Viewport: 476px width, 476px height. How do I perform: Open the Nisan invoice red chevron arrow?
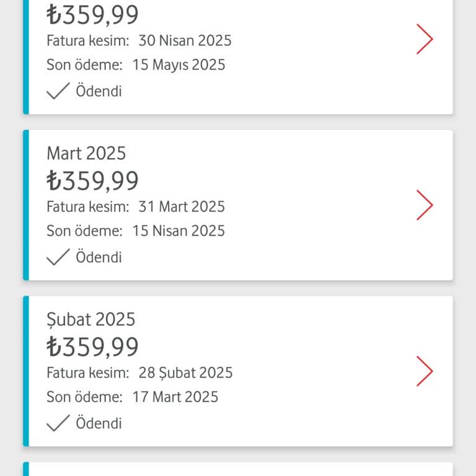425,39
